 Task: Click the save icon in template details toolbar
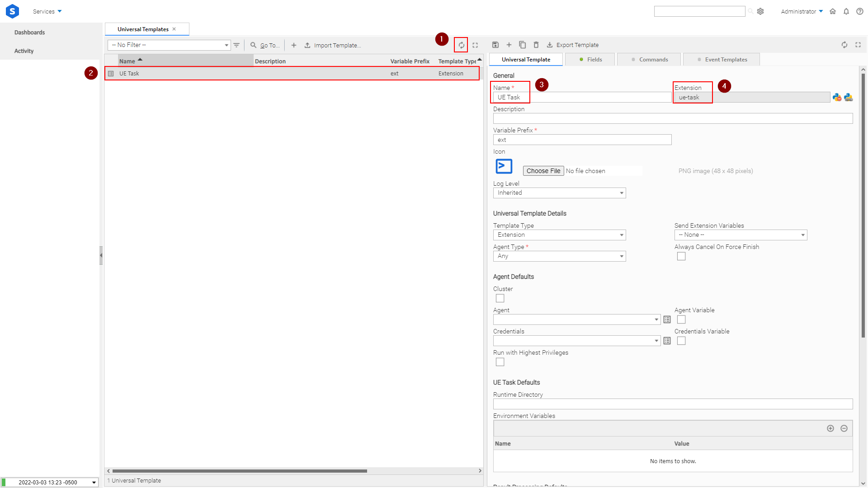495,45
